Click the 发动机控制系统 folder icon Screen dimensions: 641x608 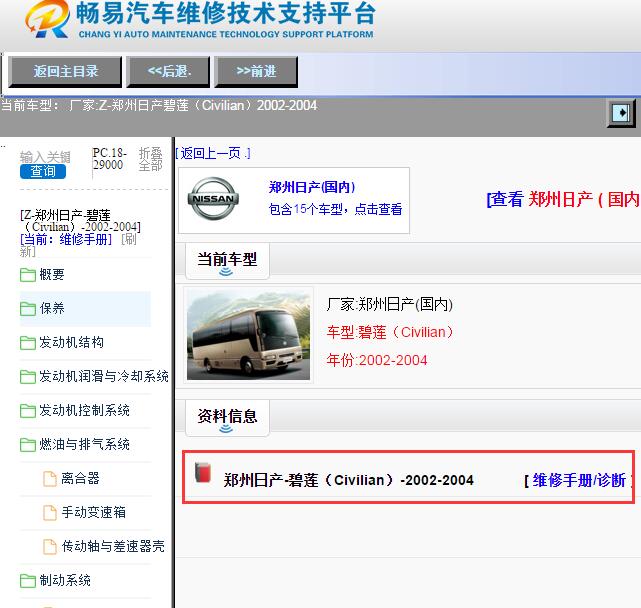click(28, 411)
